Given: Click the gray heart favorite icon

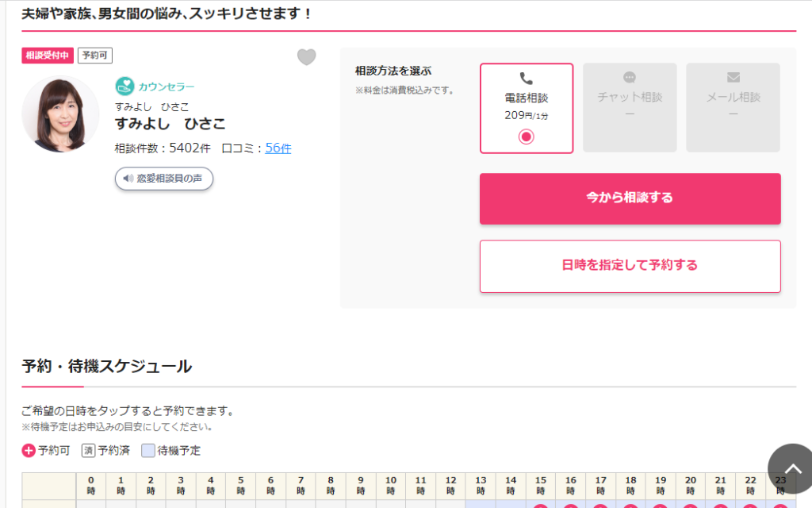Looking at the screenshot, I should [x=307, y=57].
